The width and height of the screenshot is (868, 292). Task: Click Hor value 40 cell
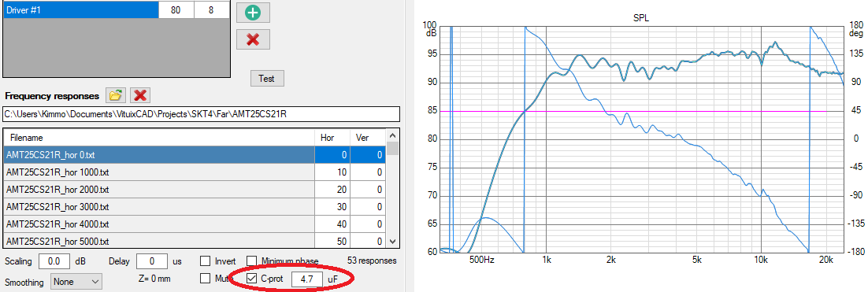(332, 224)
